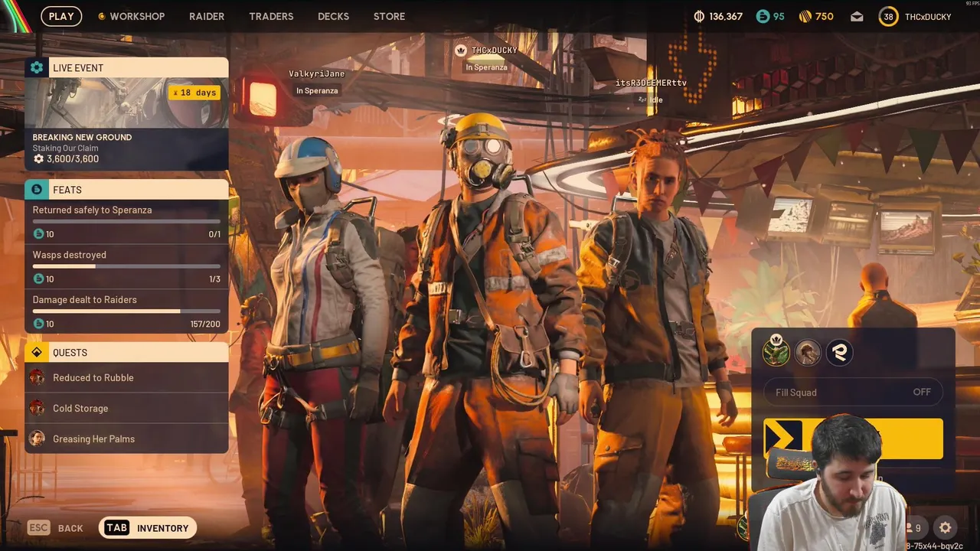Select the Wasps destroyed feat
Image resolution: width=980 pixels, height=551 pixels.
pyautogui.click(x=126, y=267)
